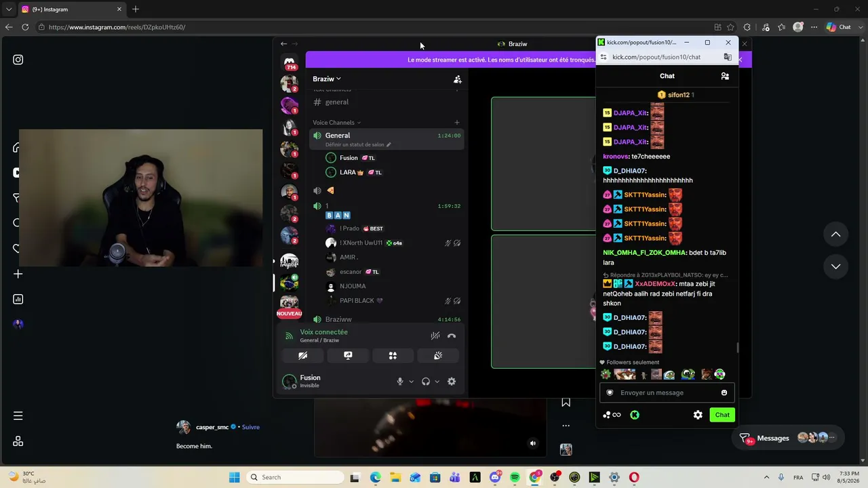Start an activity in Discord voice panel
Screen dimensions: 868x488
393,356
